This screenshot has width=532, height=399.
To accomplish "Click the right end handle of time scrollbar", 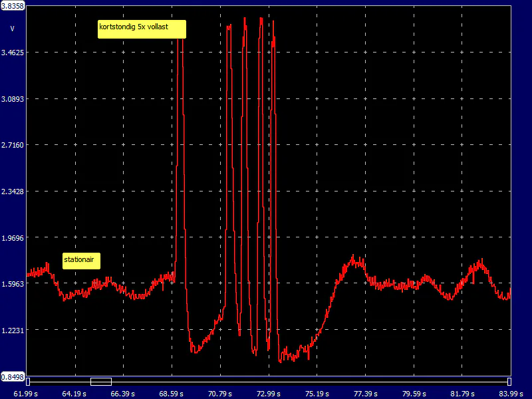I will (x=509, y=381).
